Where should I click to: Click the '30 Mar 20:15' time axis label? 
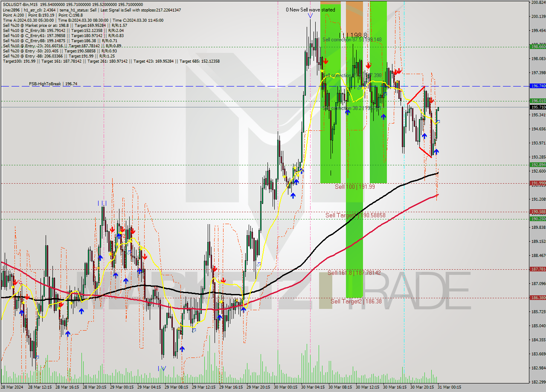pos(423,387)
